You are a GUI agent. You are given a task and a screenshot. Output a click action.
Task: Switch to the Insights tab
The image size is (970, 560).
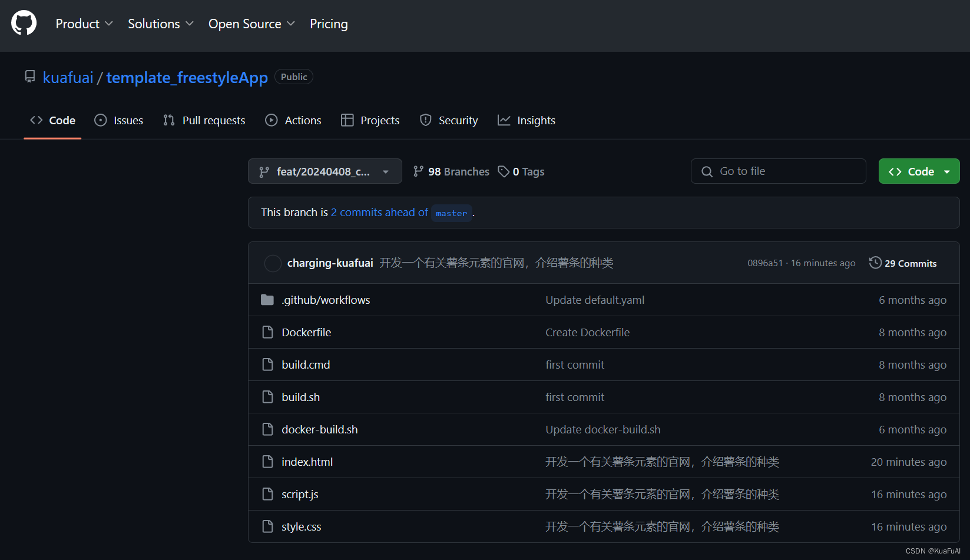point(527,120)
